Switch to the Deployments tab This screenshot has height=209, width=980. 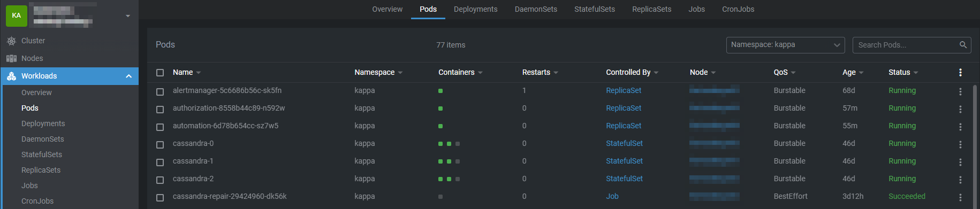coord(476,9)
